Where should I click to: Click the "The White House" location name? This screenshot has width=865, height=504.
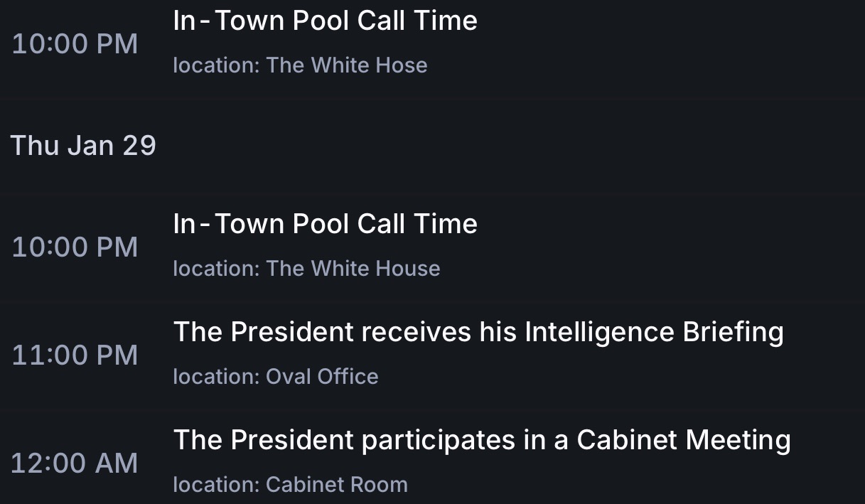(353, 269)
